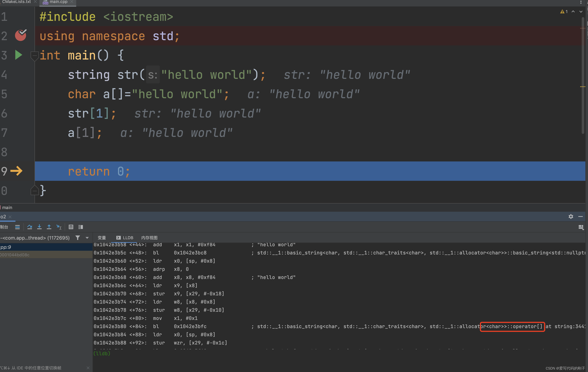
Task: Click the 制台 console tab label
Action: 4,227
